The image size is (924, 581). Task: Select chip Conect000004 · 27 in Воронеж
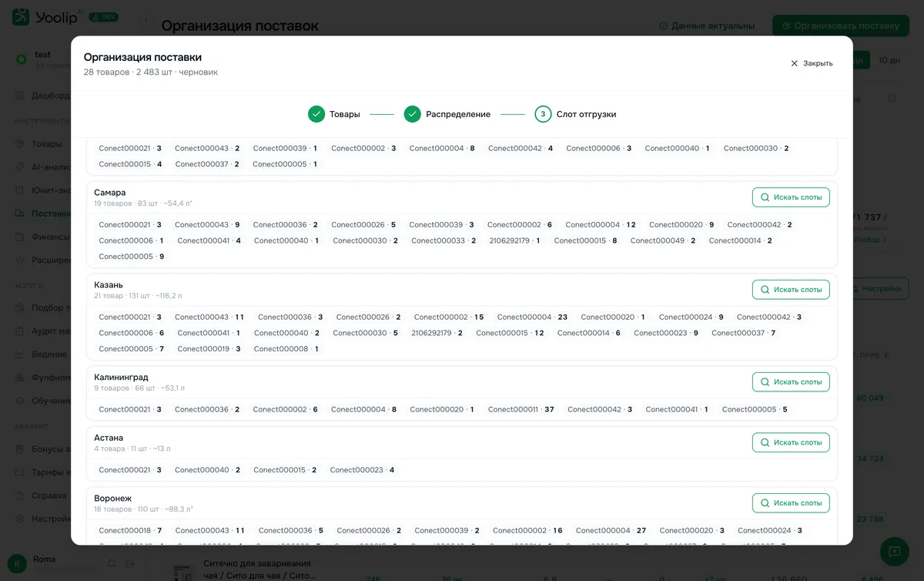coord(611,531)
